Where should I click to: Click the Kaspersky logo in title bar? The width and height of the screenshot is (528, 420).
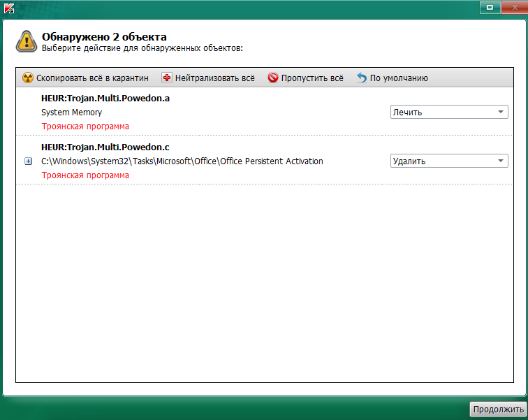click(9, 8)
